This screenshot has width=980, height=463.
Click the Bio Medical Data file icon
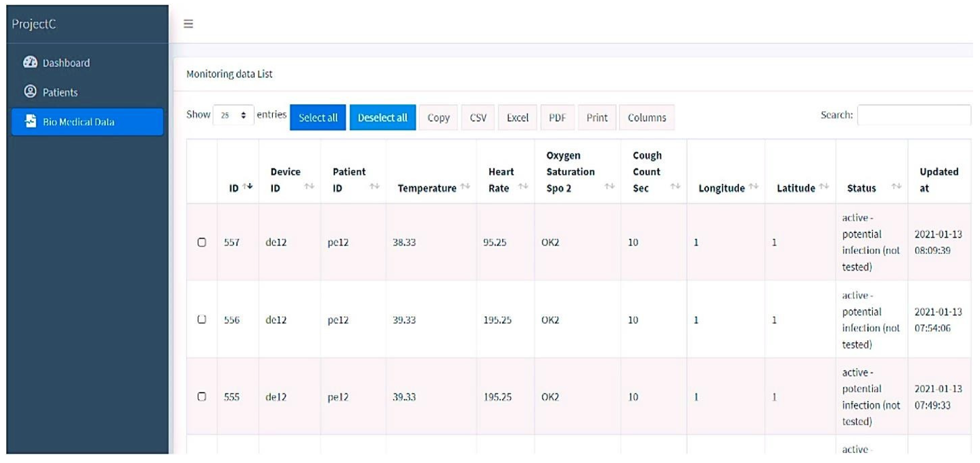31,121
